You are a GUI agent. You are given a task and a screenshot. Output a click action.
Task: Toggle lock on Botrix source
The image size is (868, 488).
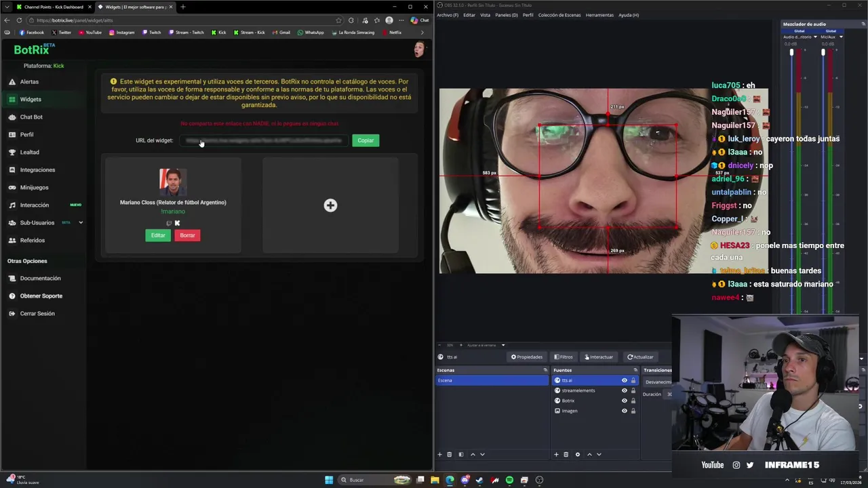pos(633,401)
